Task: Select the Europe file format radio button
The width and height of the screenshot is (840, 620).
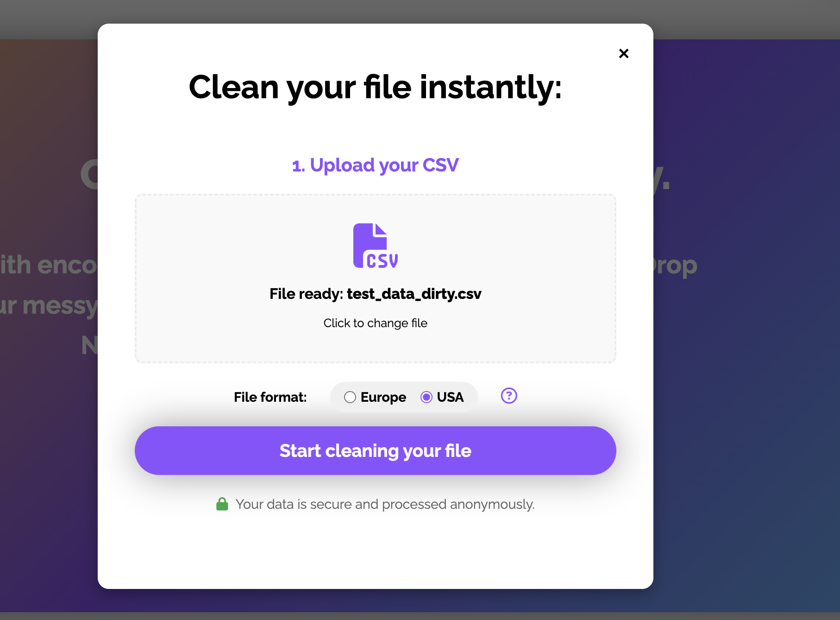Action: (351, 397)
